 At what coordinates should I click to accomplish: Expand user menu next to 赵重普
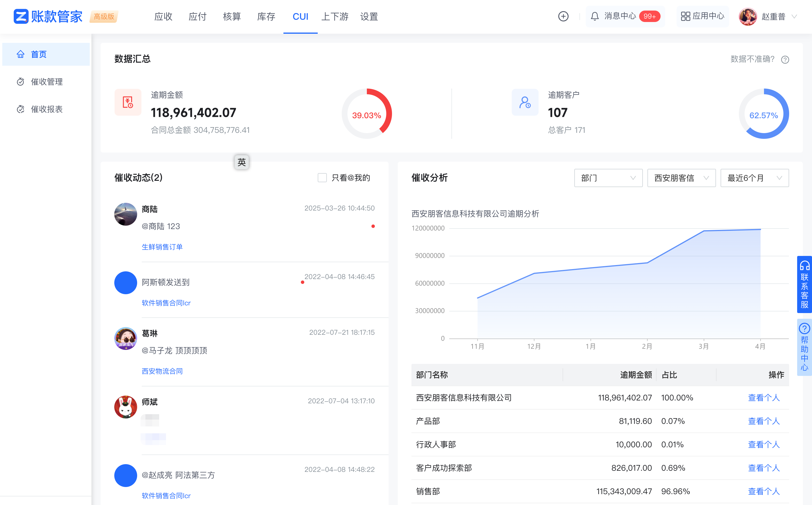(795, 16)
